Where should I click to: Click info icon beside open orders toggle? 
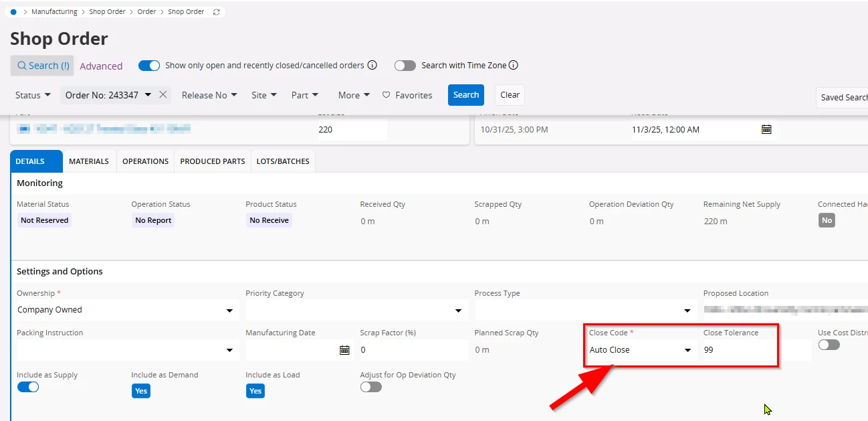coord(372,66)
